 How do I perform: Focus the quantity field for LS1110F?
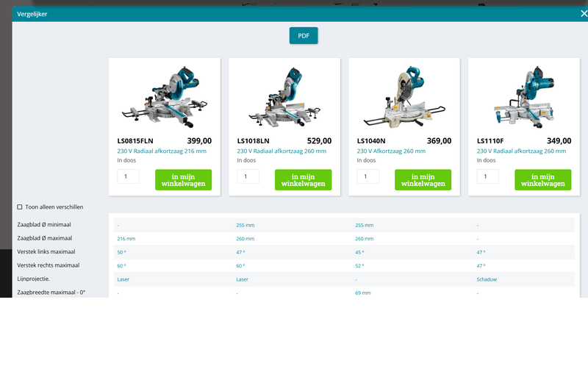tap(488, 176)
